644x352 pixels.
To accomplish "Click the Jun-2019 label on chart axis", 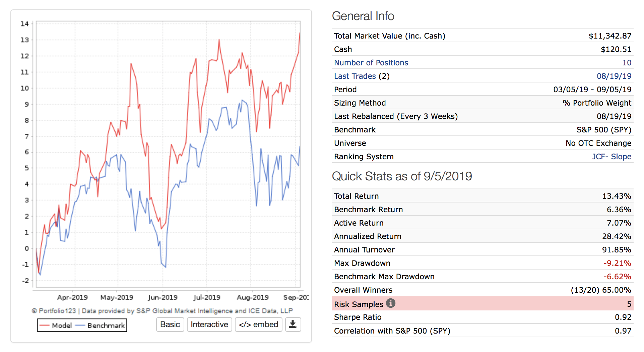I will click(x=163, y=297).
